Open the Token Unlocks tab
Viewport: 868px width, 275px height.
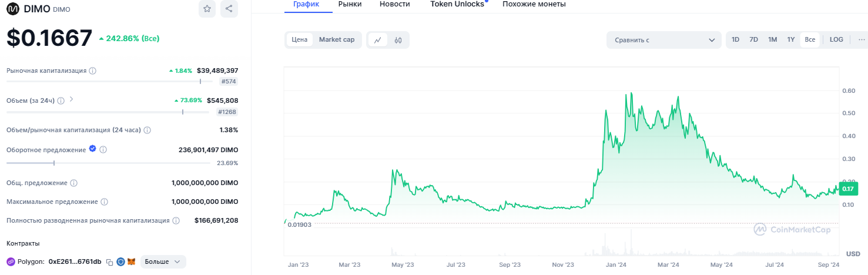pos(457,4)
